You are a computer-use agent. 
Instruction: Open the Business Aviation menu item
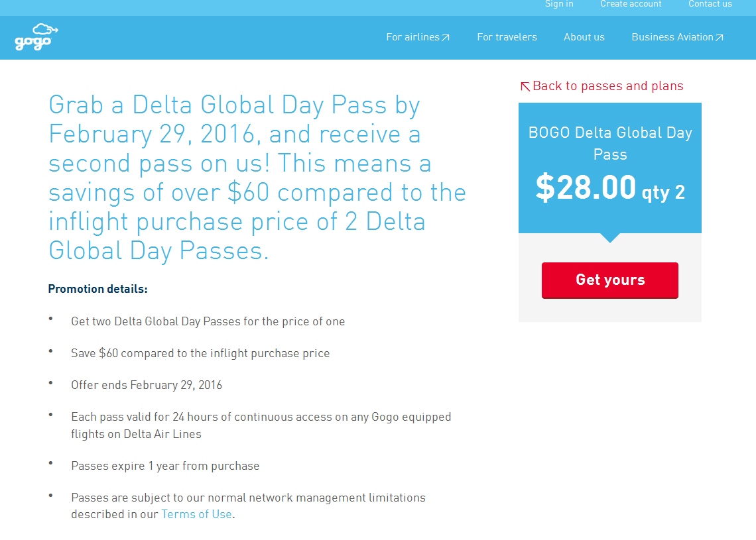pyautogui.click(x=672, y=37)
